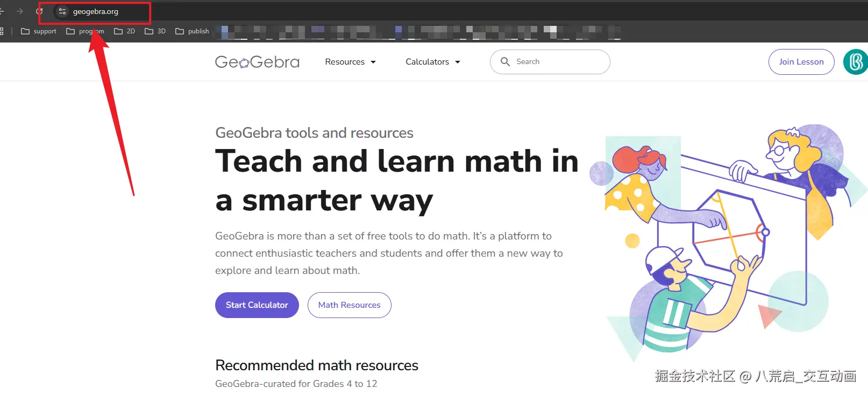Image resolution: width=868 pixels, height=395 pixels.
Task: Click the GeoGebra logo
Action: [x=257, y=62]
